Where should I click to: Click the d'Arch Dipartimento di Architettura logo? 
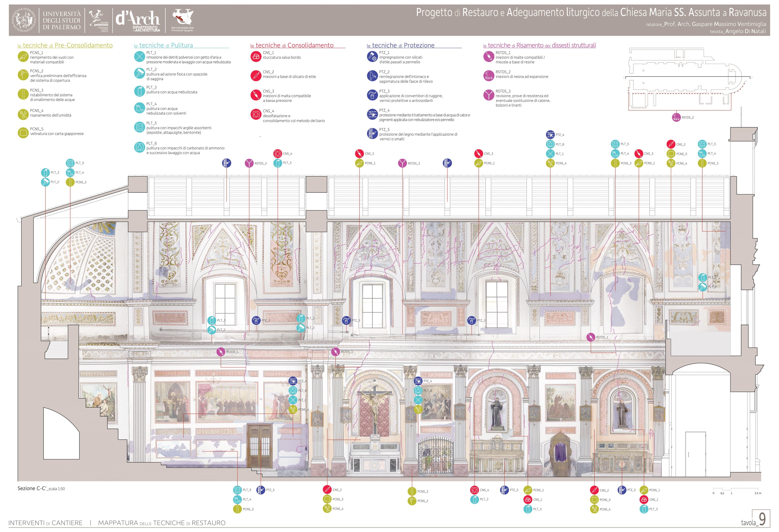click(138, 20)
